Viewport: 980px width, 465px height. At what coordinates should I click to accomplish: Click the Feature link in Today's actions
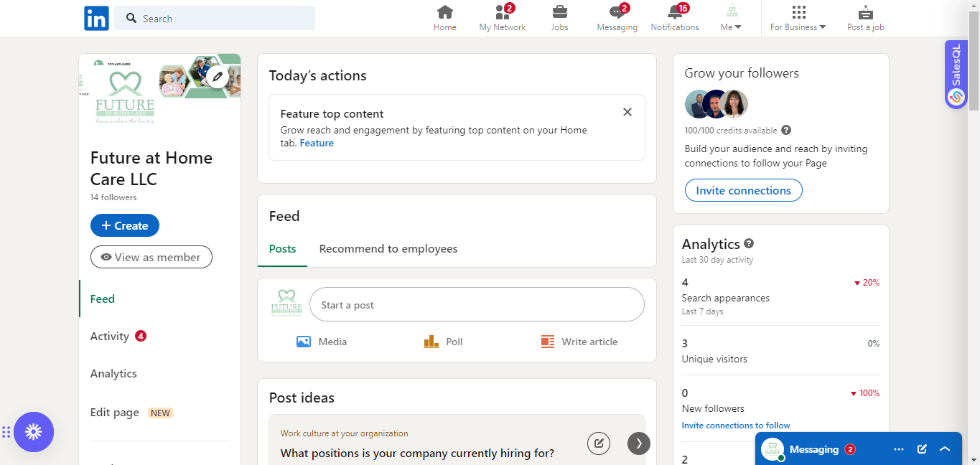pos(317,144)
